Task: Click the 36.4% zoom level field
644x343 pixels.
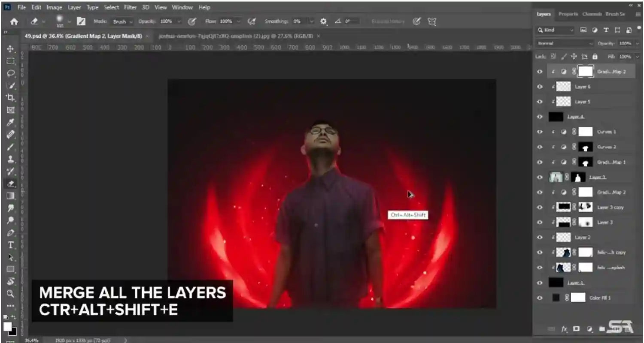Action: [31, 340]
